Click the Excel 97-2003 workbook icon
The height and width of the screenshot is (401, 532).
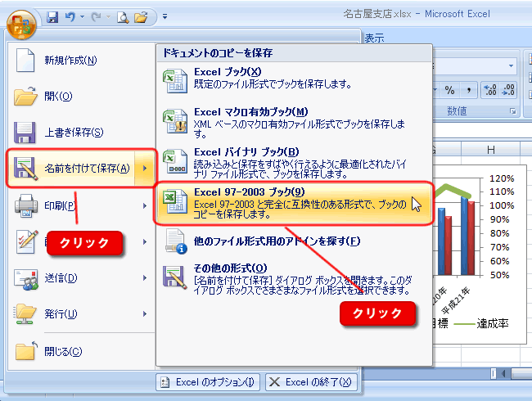coord(175,202)
